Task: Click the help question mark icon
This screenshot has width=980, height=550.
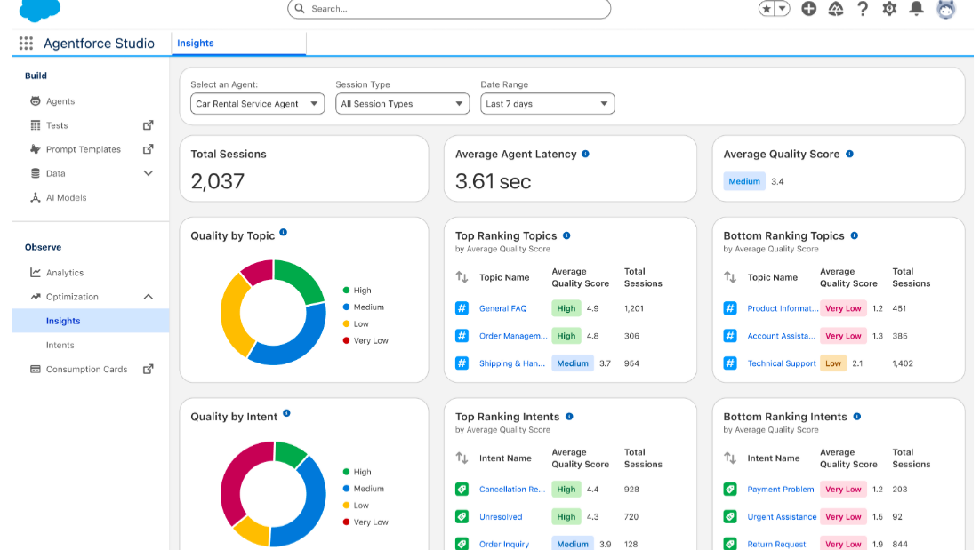Action: [x=862, y=9]
